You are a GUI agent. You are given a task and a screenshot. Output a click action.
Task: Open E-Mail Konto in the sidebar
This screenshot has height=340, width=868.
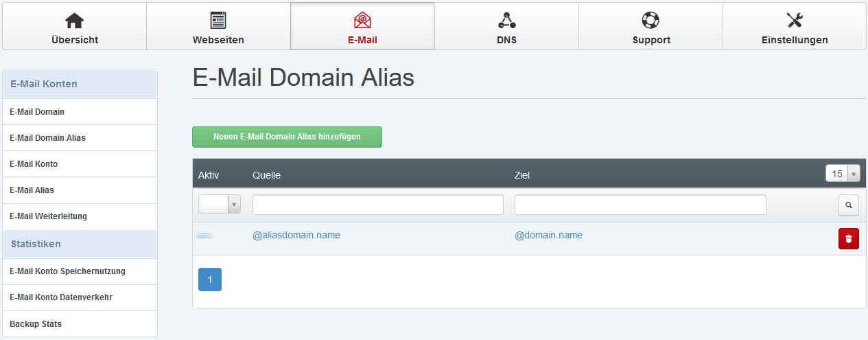pos(34,164)
